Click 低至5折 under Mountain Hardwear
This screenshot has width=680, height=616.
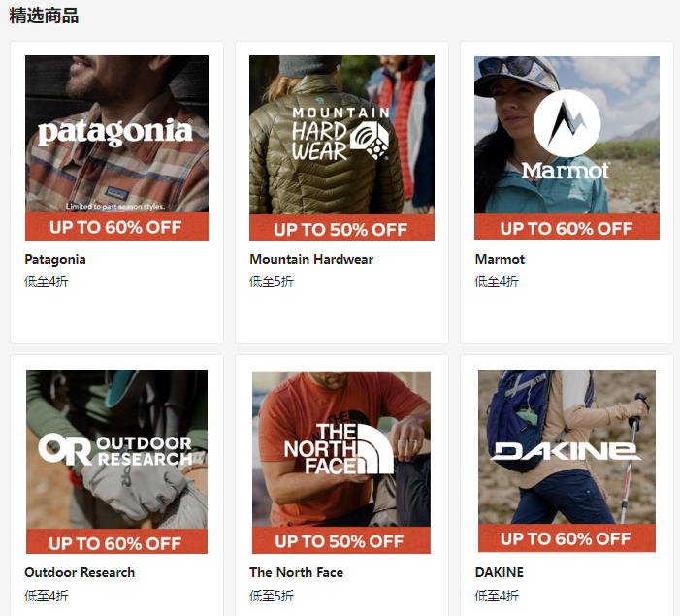(x=272, y=281)
